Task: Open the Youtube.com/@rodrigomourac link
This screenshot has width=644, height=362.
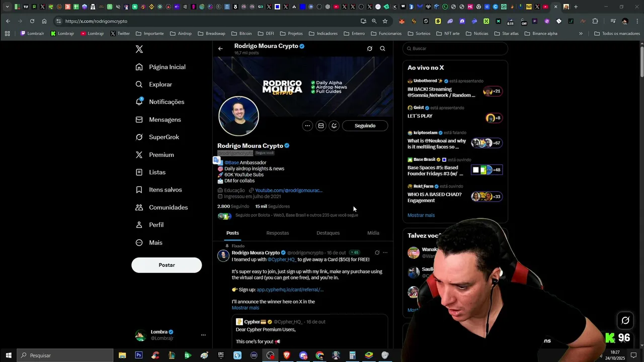Action: pyautogui.click(x=289, y=191)
